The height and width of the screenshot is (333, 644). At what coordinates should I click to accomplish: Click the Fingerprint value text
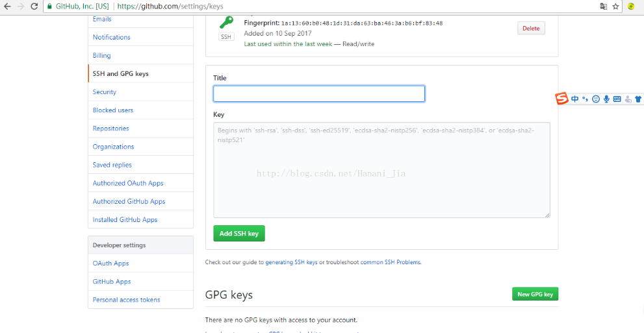coord(362,23)
